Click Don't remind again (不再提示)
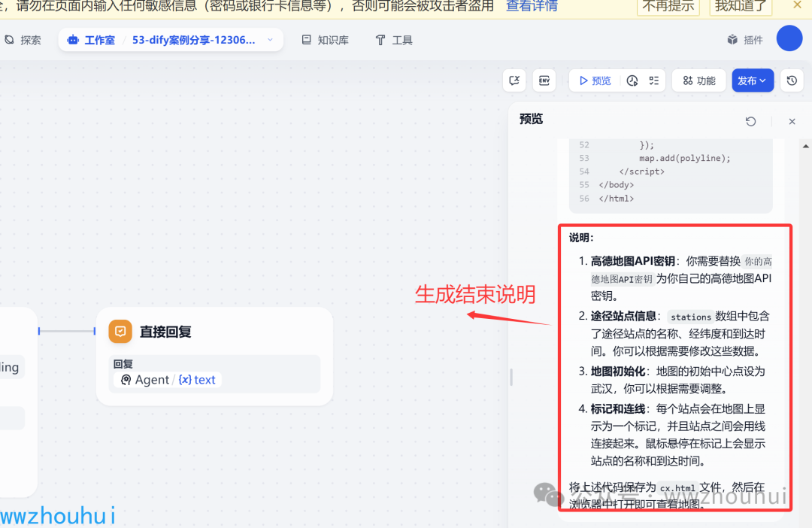Image resolution: width=812 pixels, height=528 pixels. point(668,6)
